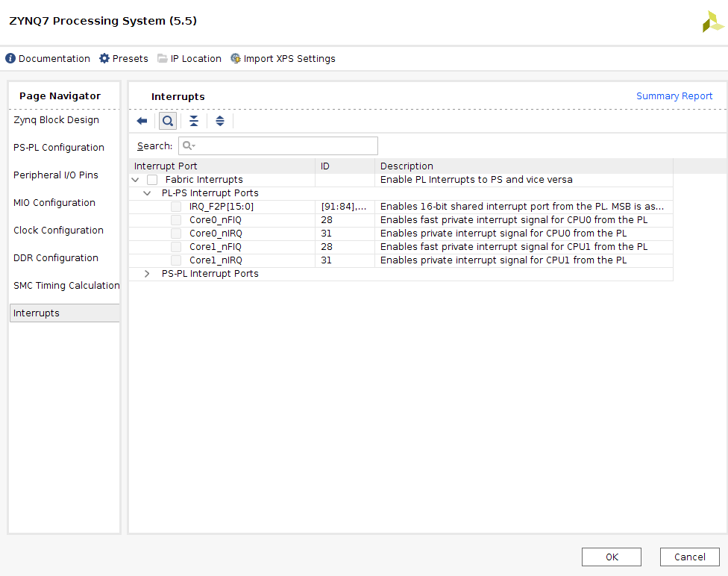Open the Documentation link text

pos(54,58)
